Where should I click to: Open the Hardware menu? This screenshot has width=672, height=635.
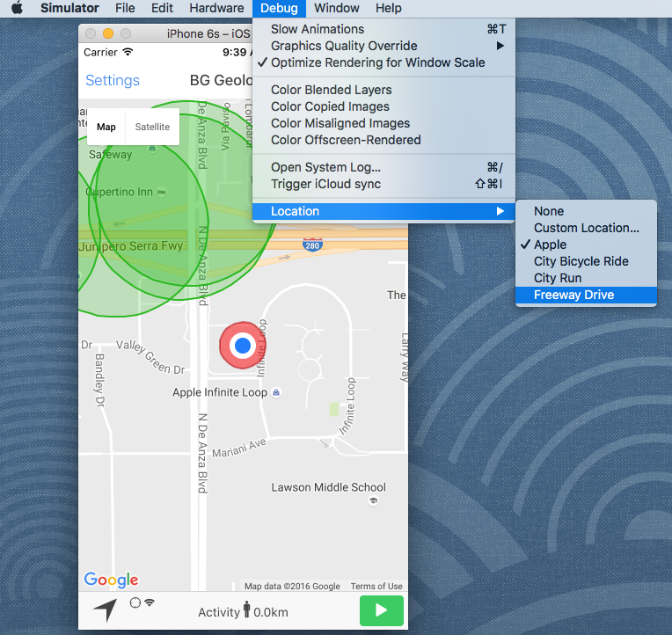tap(216, 8)
